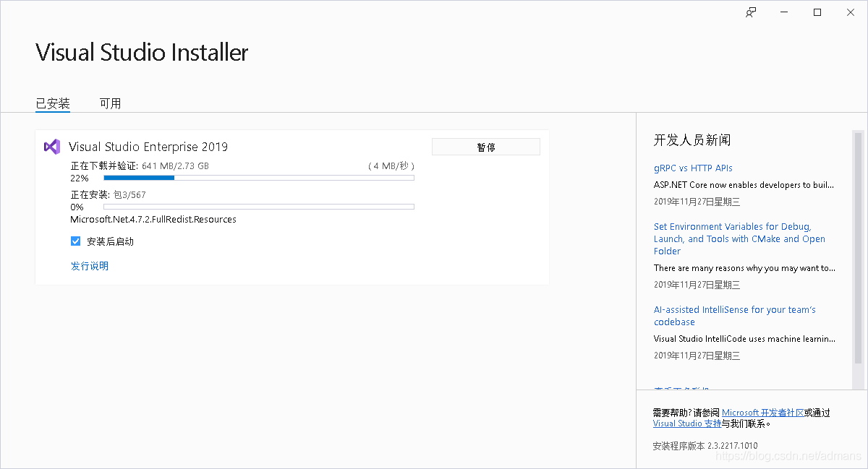Click the Visual Studio Installer heading
The image size is (868, 469).
142,52
